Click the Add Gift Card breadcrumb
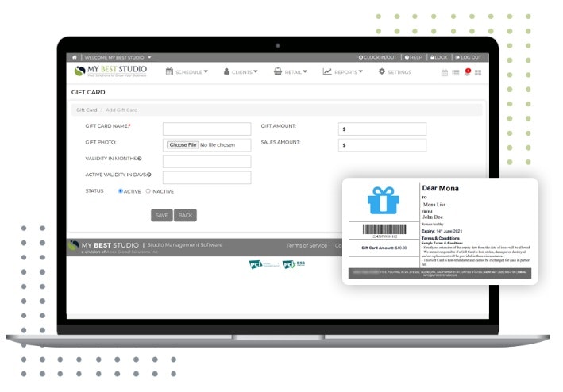The width and height of the screenshot is (563, 392). 121,110
